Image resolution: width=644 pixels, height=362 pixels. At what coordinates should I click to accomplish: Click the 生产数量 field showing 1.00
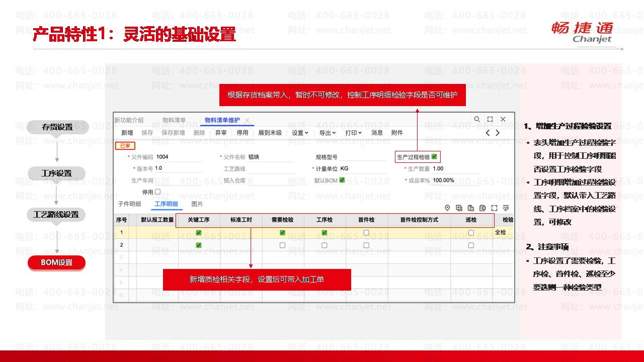455,168
